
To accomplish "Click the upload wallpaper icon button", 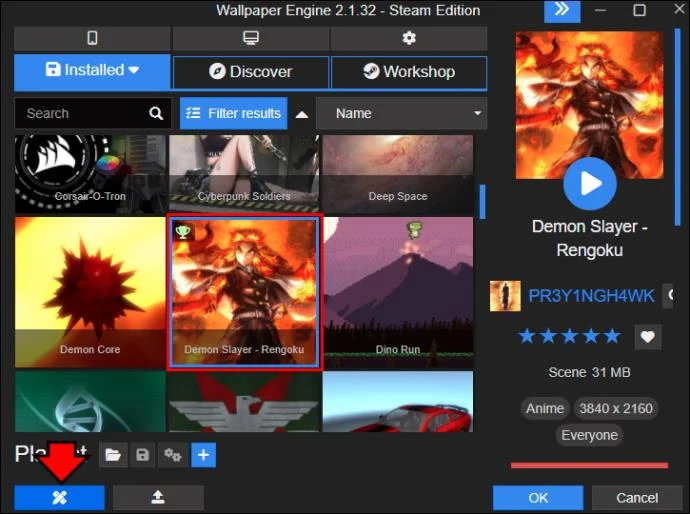I will 158,497.
